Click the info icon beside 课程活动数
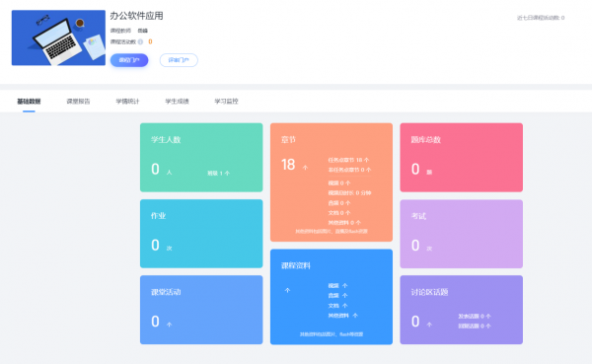The width and height of the screenshot is (592, 364). click(x=140, y=41)
